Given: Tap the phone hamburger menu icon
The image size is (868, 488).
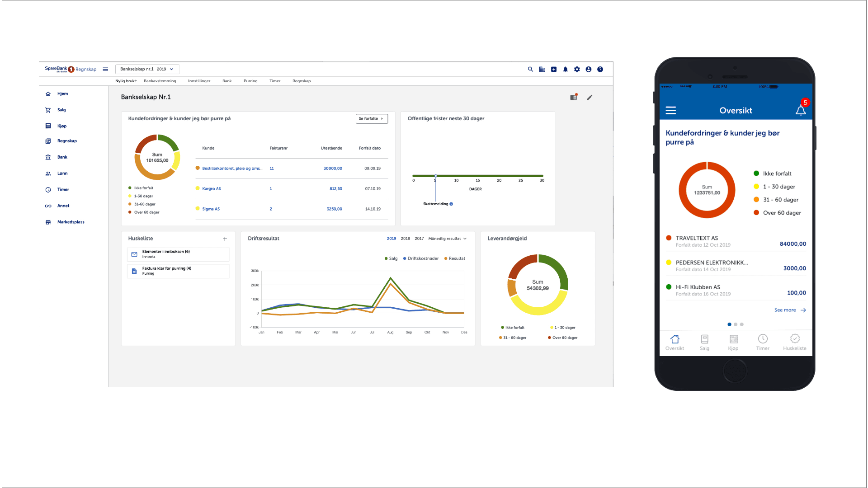Looking at the screenshot, I should tap(671, 110).
